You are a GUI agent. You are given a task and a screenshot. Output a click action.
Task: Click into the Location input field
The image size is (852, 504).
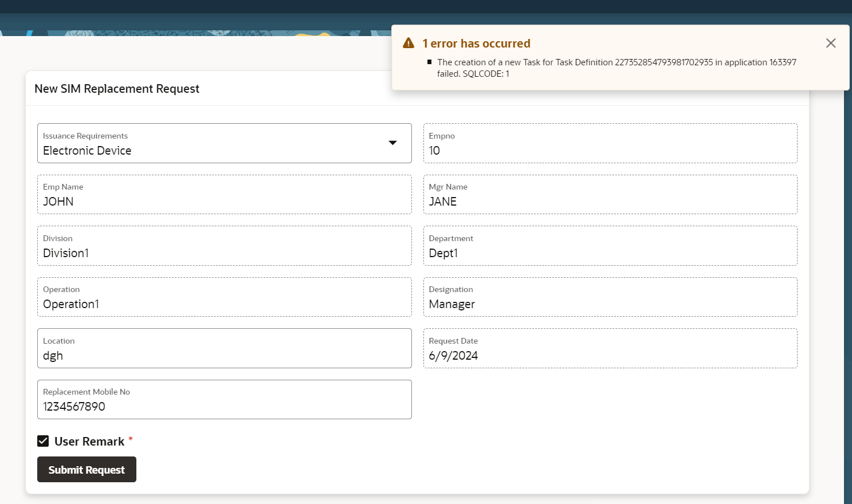click(224, 355)
